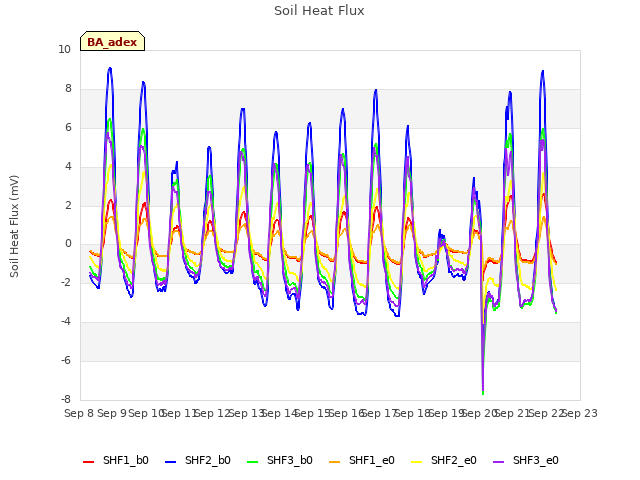The height and width of the screenshot is (480, 640).
Task: Click the purple SHF3_e0 legend color marker
Action: (x=499, y=462)
